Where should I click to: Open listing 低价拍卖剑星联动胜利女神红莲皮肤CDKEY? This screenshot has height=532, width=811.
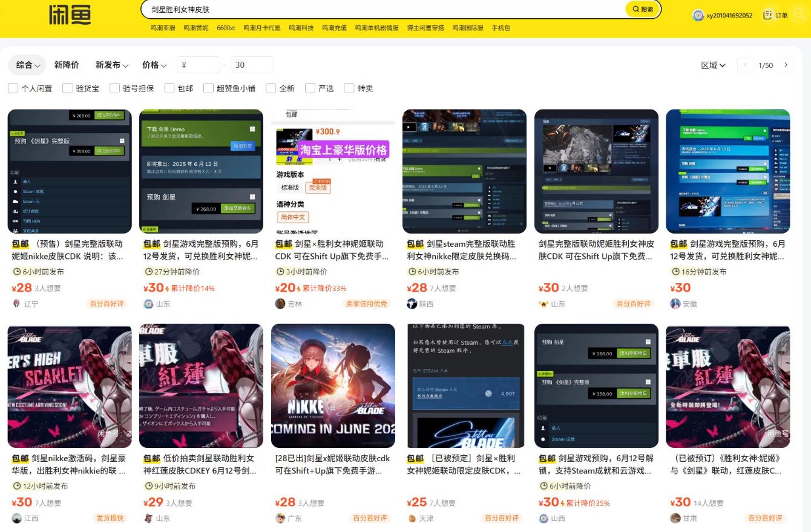point(200,464)
